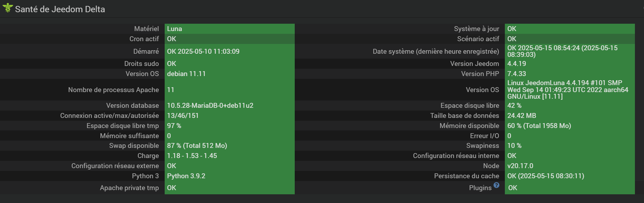Click 'OK (2025-05-15 08:30:11)' cache value
Viewport: 644px width, 203px height.
(x=546, y=176)
